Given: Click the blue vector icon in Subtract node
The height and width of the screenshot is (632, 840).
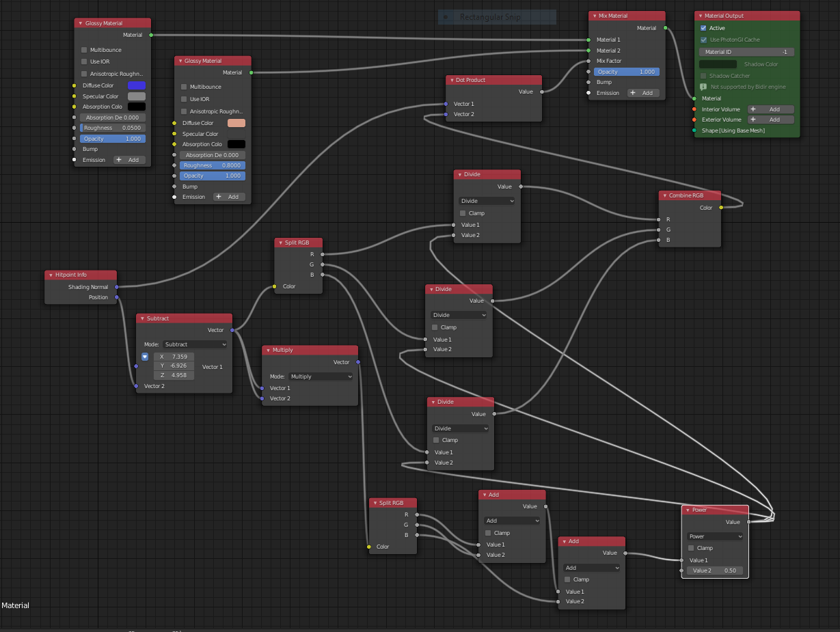Looking at the screenshot, I should (x=145, y=357).
